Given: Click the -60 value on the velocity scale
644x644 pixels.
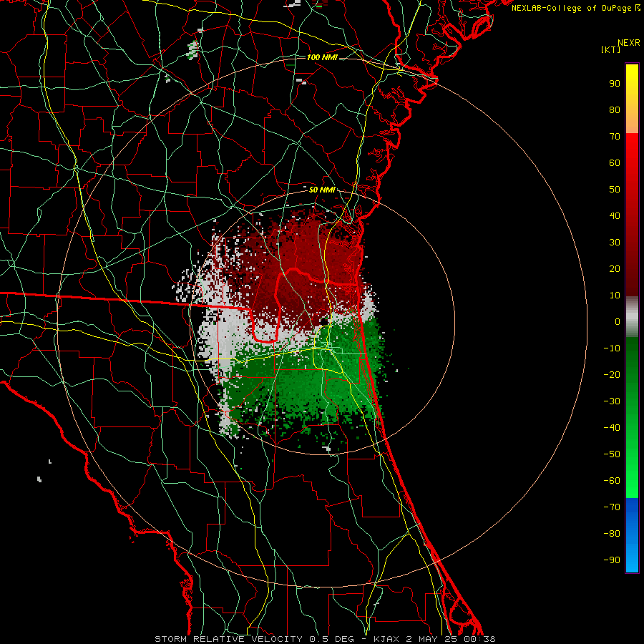Looking at the screenshot, I should pyautogui.click(x=612, y=481).
